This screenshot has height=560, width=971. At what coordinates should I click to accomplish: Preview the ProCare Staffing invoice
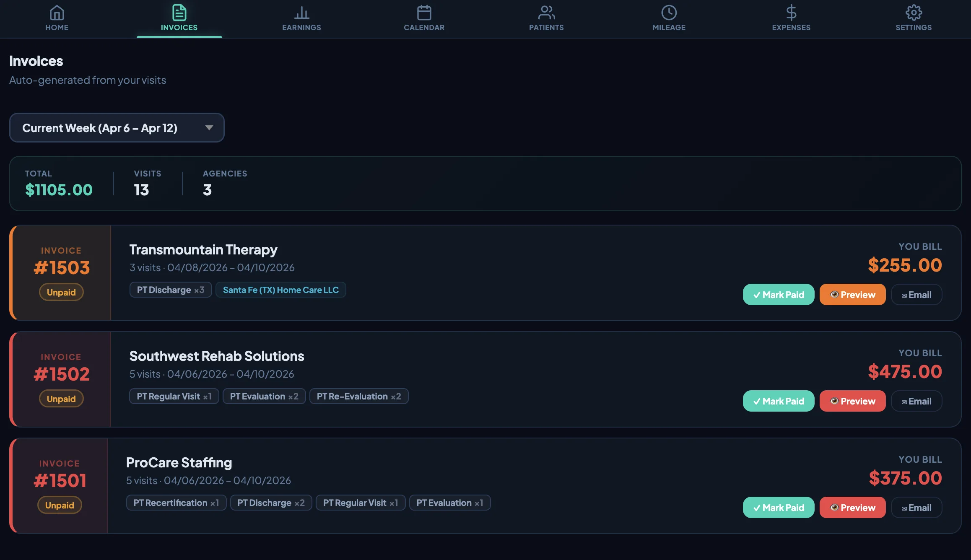852,508
